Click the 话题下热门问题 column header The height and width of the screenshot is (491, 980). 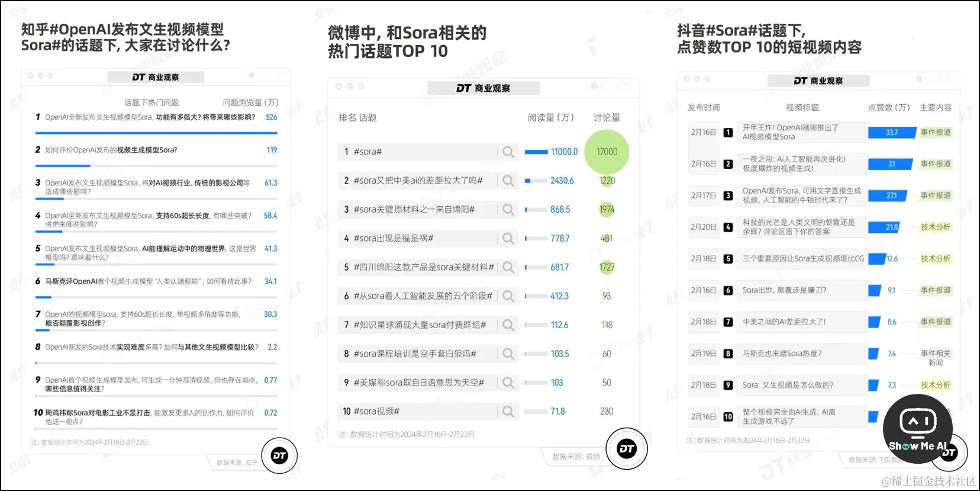pos(151,103)
